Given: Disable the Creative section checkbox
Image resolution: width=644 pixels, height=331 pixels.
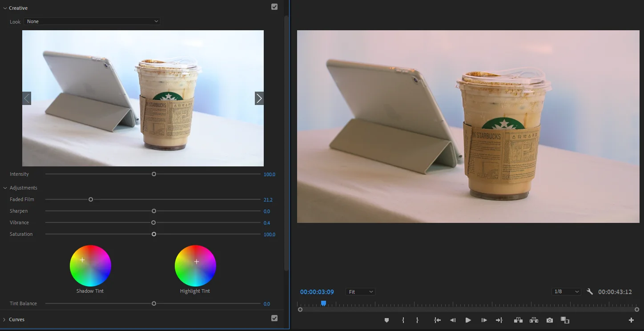Looking at the screenshot, I should pyautogui.click(x=274, y=7).
